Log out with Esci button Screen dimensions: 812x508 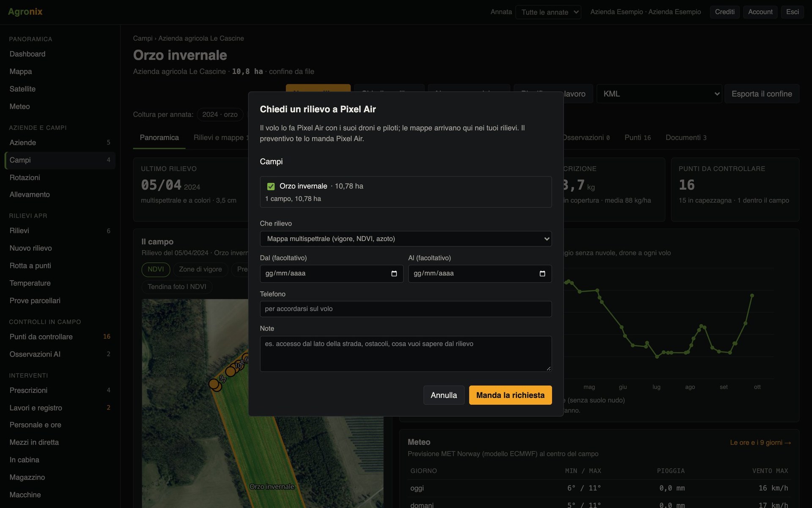click(792, 12)
